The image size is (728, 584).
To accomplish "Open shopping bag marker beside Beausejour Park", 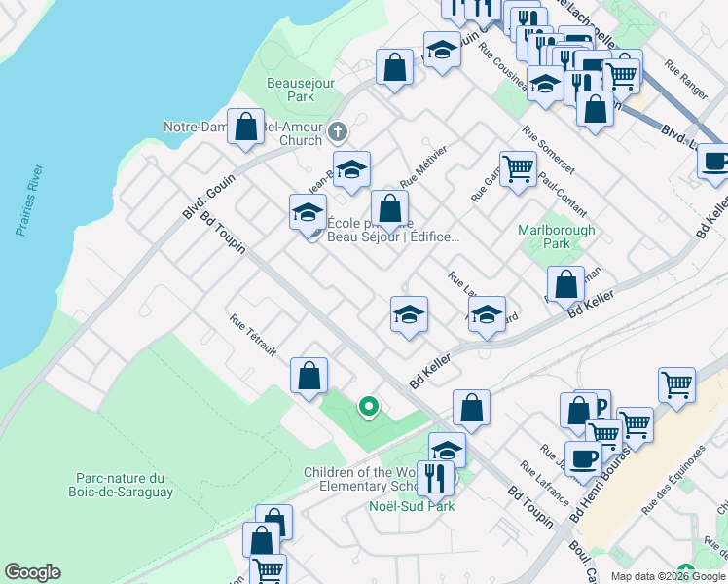I will (x=394, y=70).
